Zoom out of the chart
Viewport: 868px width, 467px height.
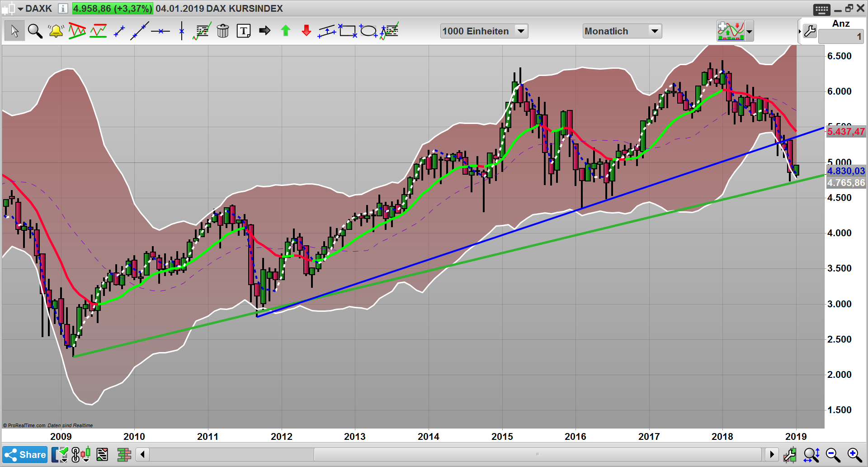833,454
